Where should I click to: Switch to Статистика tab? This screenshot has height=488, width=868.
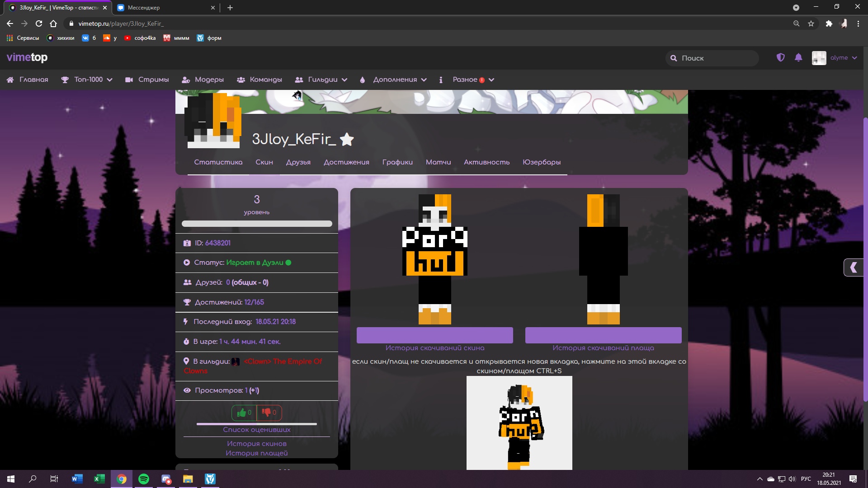(218, 162)
